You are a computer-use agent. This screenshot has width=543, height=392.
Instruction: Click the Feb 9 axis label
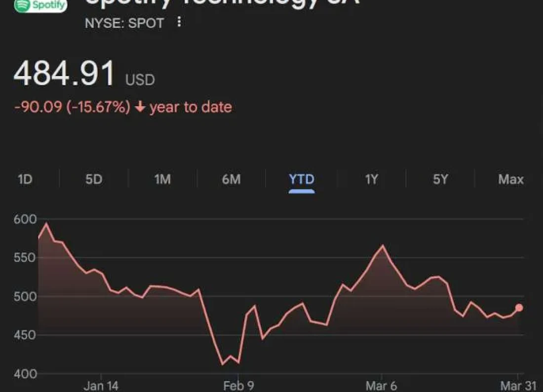(x=239, y=386)
